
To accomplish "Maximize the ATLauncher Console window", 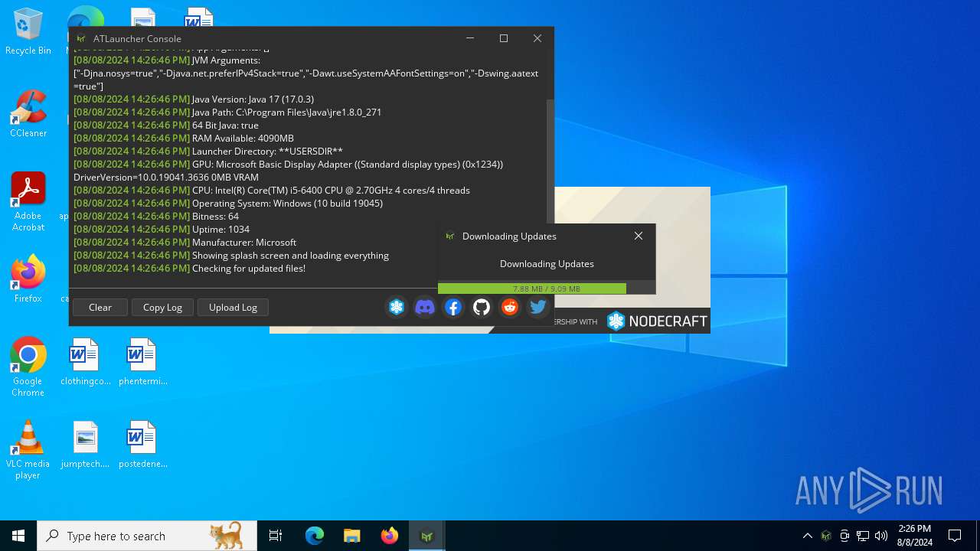I will (x=504, y=38).
